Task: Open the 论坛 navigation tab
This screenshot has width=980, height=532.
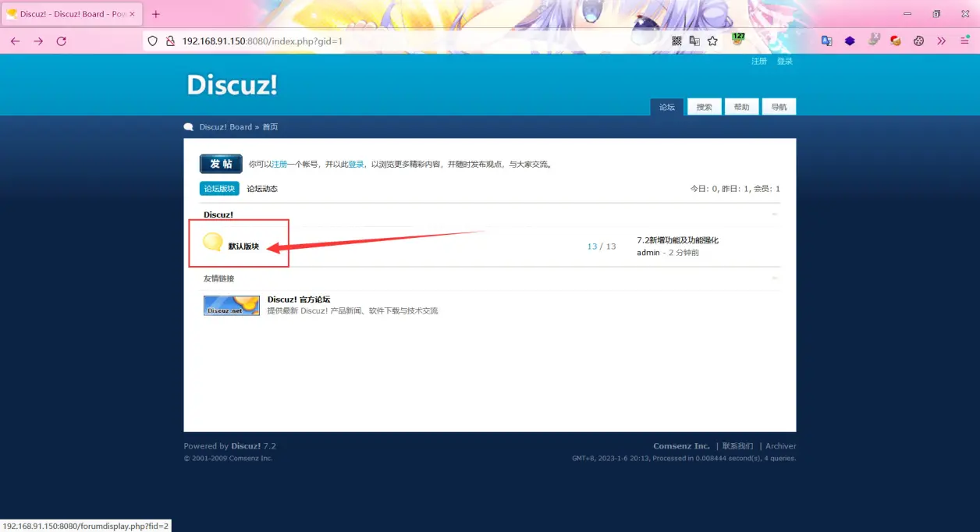Action: pos(667,107)
